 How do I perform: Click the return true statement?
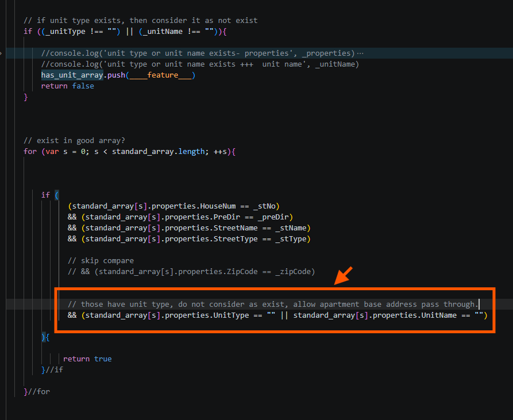coord(87,359)
